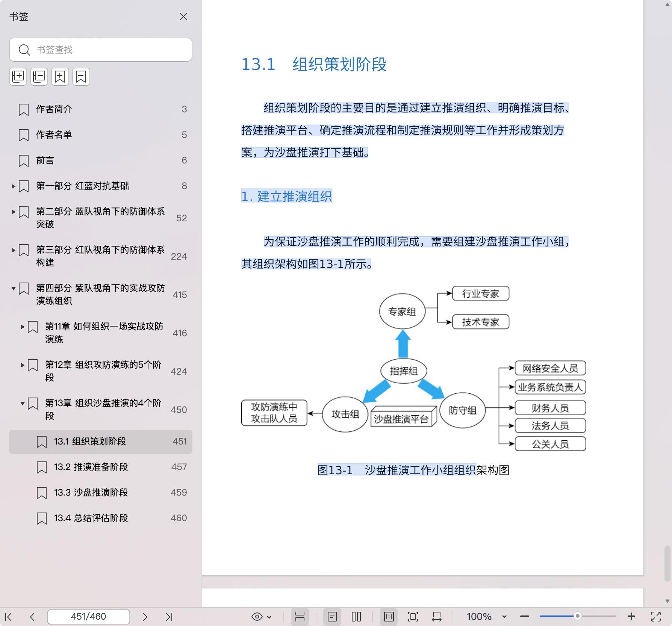
Task: Add a new bookmark icon
Action: pos(60,77)
